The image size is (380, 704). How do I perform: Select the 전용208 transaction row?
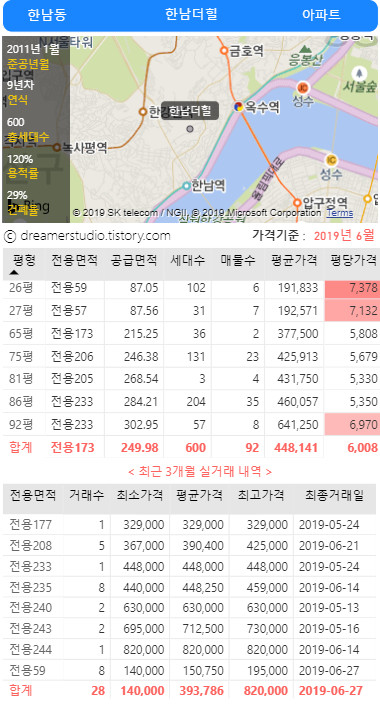point(190,546)
